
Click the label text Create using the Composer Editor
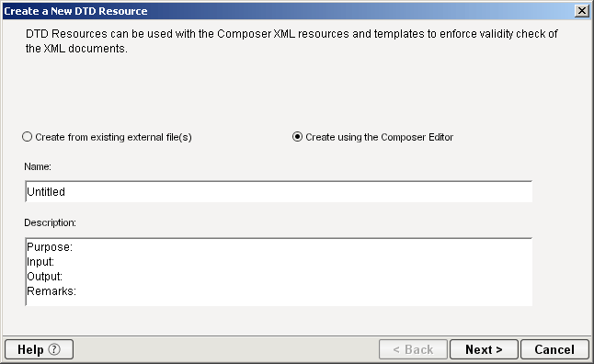click(x=379, y=137)
